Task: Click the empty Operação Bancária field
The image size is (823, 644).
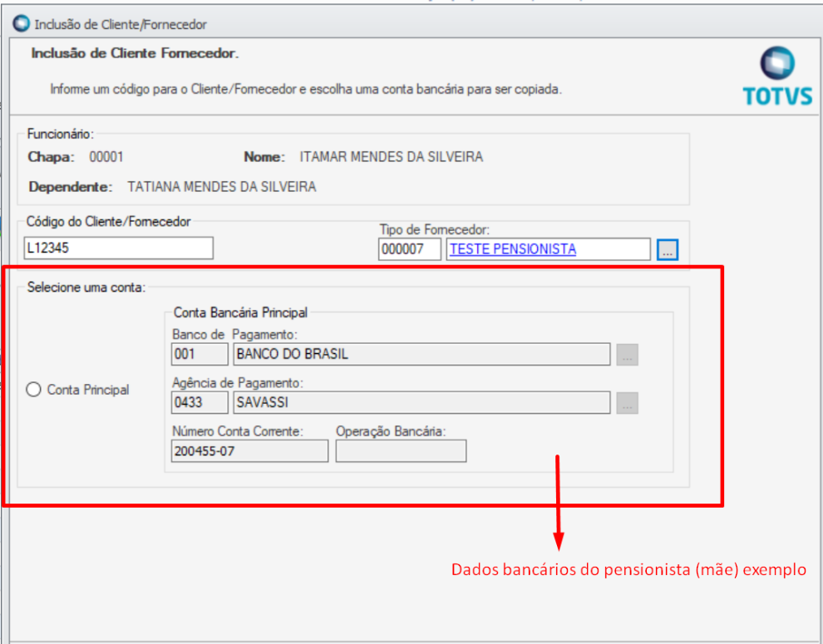Action: [401, 451]
